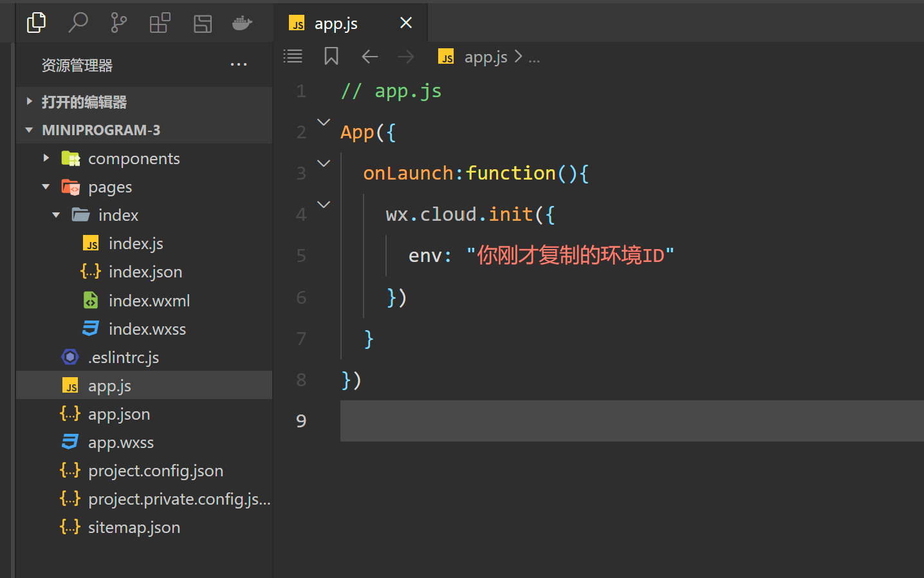Viewport: 924px width, 578px height.
Task: Select project.config.json in the Explorer
Action: (x=156, y=471)
